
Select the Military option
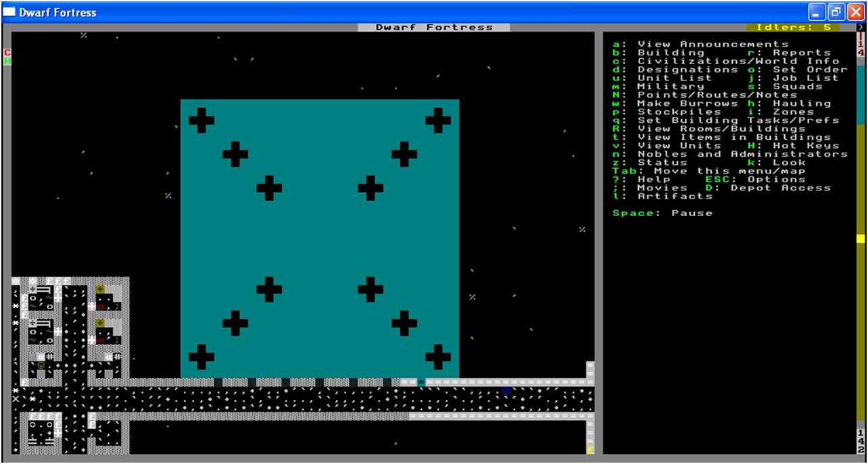pyautogui.click(x=658, y=86)
